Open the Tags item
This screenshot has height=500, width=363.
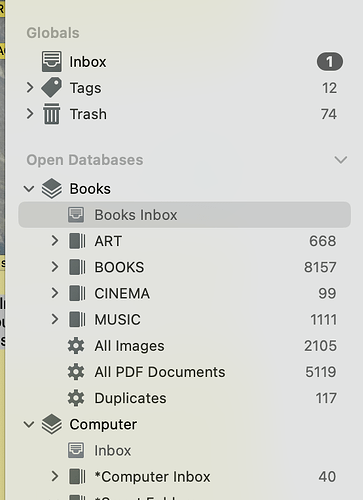(85, 88)
